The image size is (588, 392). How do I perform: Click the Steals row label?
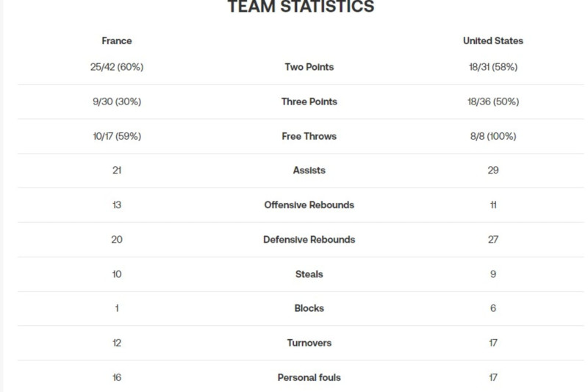[309, 274]
